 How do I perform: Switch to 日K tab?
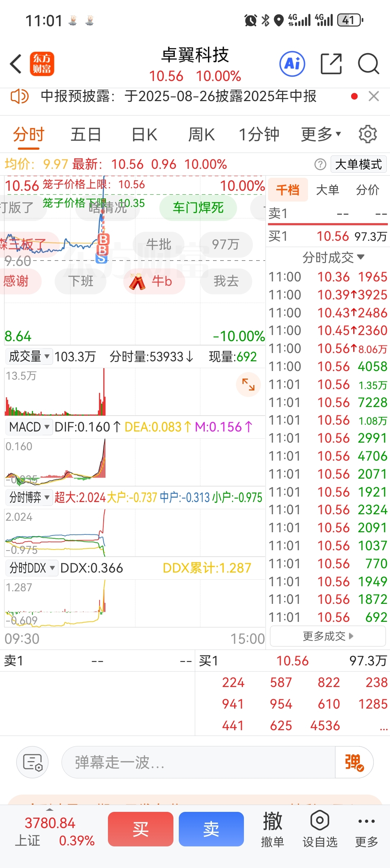[x=144, y=135]
